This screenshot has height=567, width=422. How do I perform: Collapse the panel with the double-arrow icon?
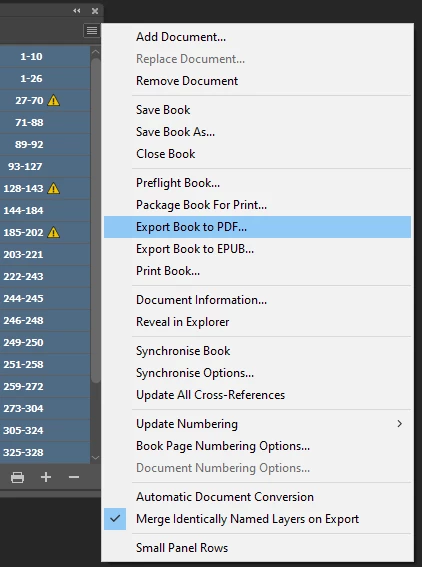tap(77, 11)
